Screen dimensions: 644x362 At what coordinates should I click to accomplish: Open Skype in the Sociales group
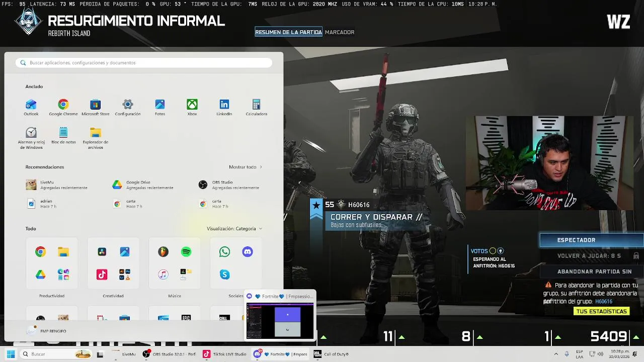click(x=224, y=275)
